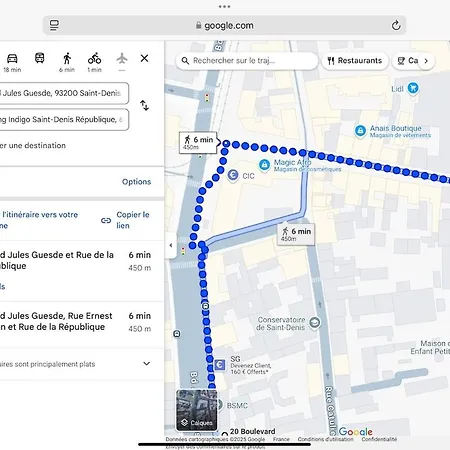Screen dimensions: 450x450
Task: Click the Copier le lien link
Action: 133,220
